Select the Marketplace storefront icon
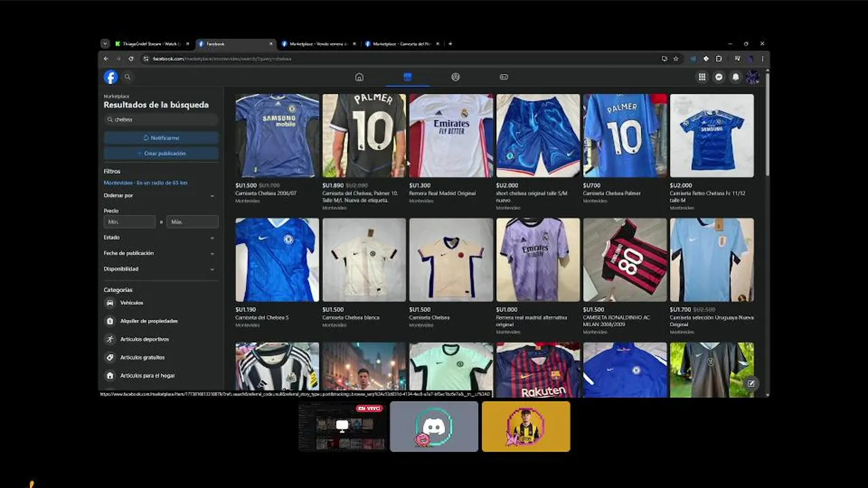This screenshot has width=868, height=488. click(x=408, y=77)
